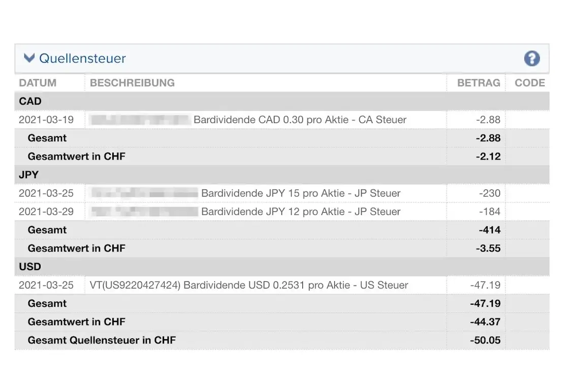Select the USD currency group row
This screenshot has width=564, height=392.
(30, 267)
